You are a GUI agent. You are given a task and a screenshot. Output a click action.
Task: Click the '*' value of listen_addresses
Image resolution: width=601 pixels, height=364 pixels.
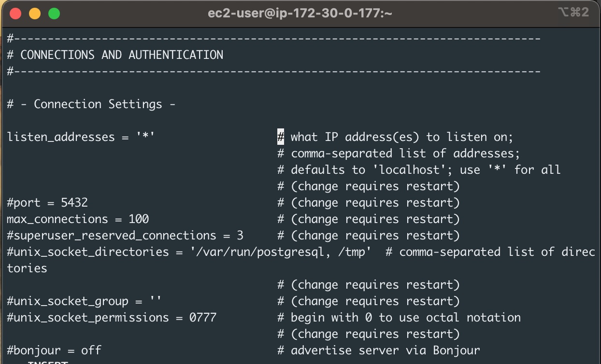coord(145,137)
